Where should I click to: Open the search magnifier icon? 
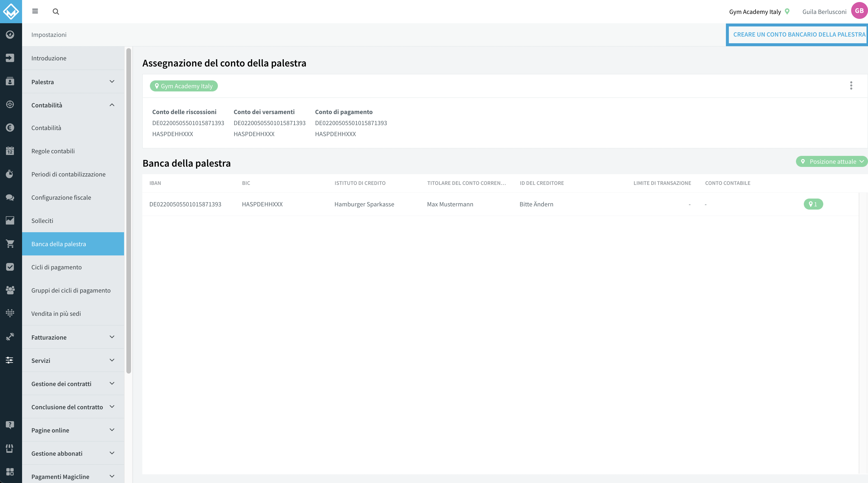(x=56, y=11)
